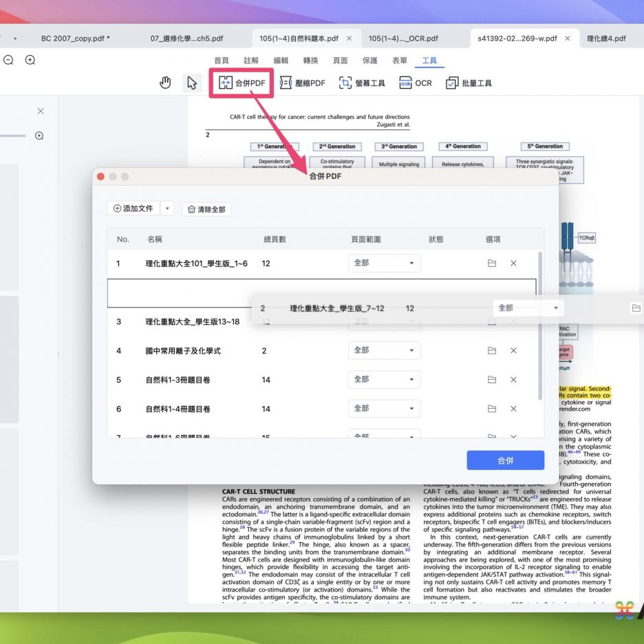Select the hand pan tool
644x644 pixels.
[165, 83]
